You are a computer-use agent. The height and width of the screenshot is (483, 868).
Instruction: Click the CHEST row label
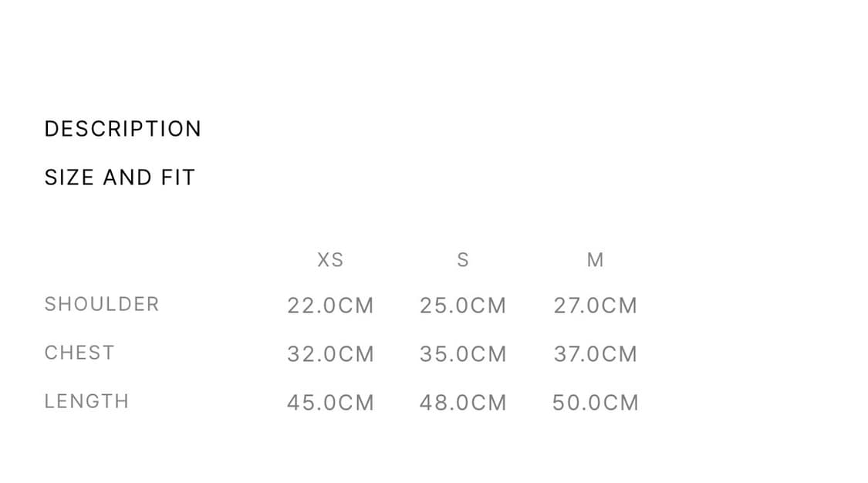[x=79, y=353]
